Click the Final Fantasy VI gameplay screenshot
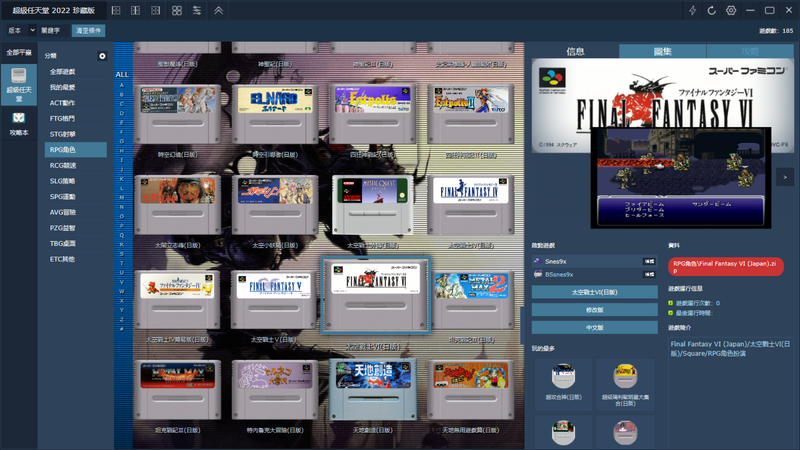 (x=681, y=178)
